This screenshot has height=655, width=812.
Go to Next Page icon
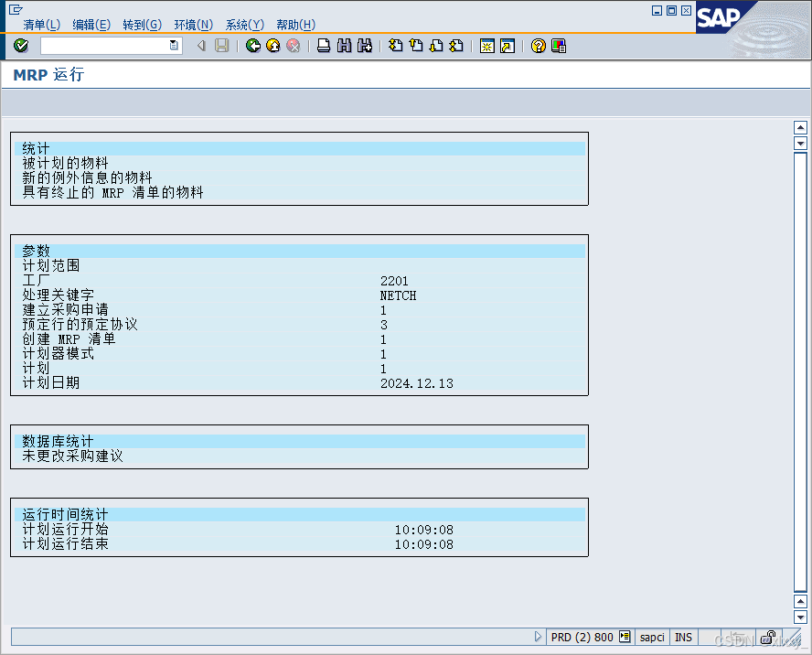tap(436, 46)
